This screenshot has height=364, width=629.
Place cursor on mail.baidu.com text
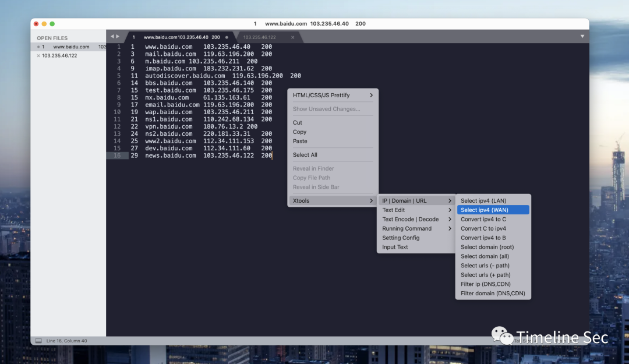click(171, 54)
